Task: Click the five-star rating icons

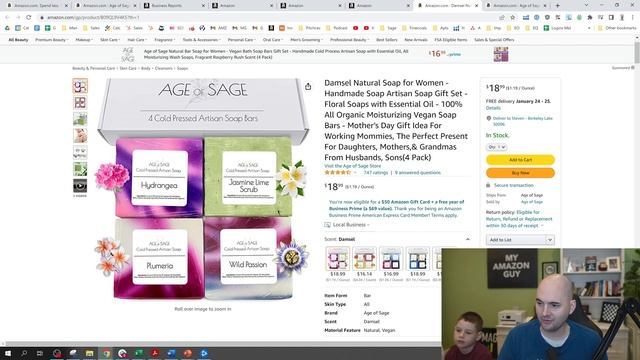Action: pos(338,173)
